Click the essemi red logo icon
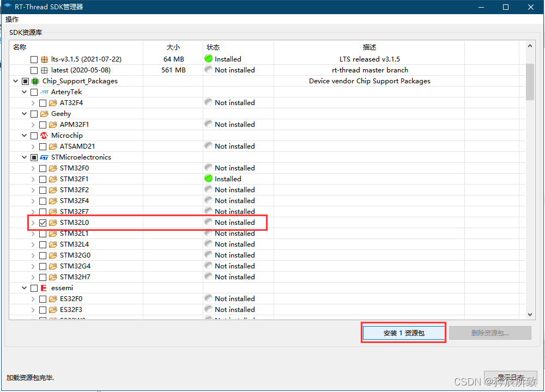 pos(44,288)
